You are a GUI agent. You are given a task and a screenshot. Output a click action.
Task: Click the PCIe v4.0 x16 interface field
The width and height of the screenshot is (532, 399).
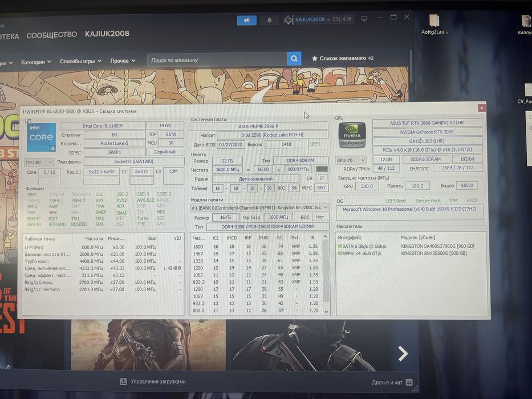[427, 149]
